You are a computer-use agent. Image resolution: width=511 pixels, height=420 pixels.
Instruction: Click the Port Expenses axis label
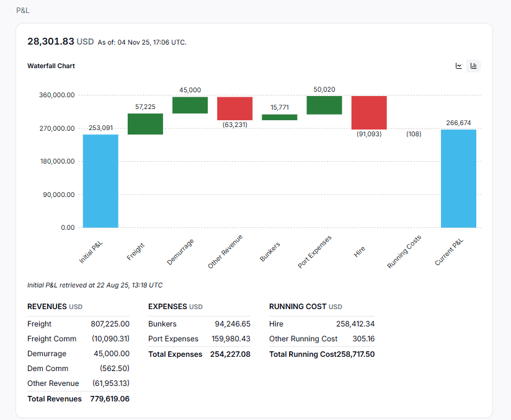click(314, 252)
